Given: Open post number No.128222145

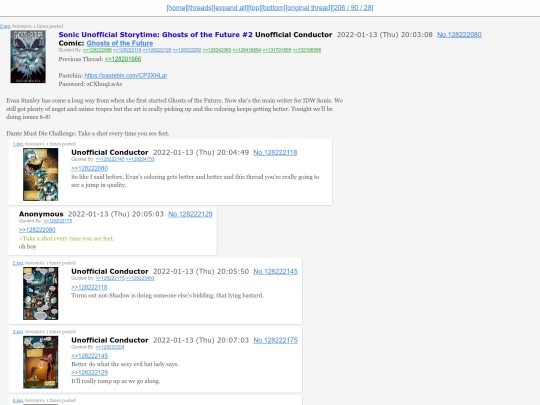Looking at the screenshot, I should 276,272.
